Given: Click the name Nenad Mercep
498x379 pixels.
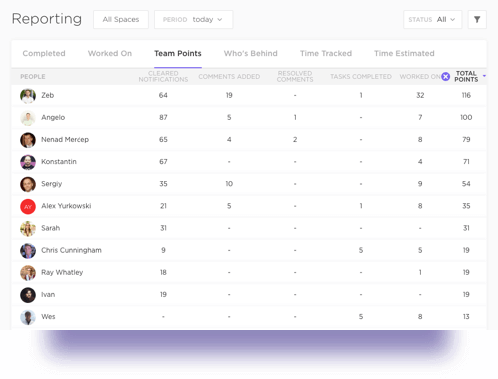Looking at the screenshot, I should click(x=65, y=140).
